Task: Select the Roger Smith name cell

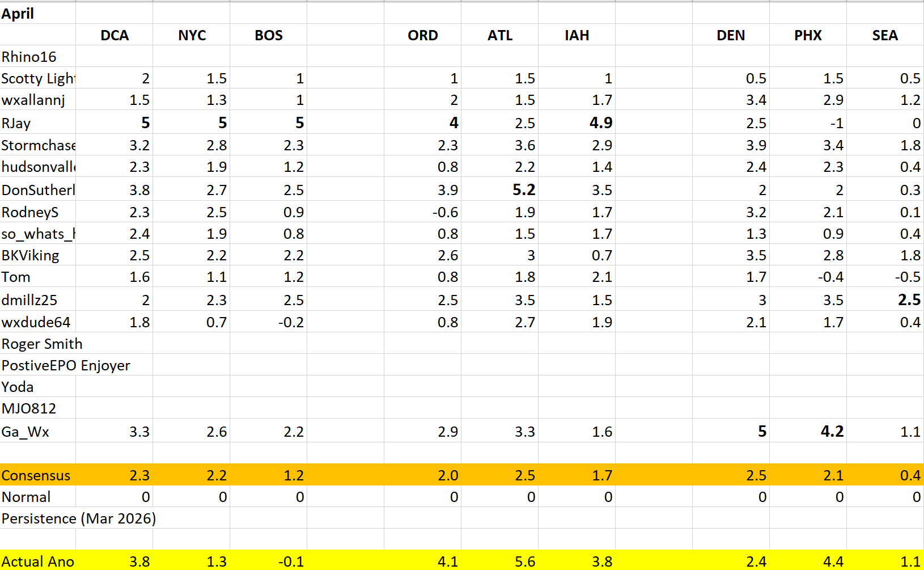Action: (x=42, y=344)
